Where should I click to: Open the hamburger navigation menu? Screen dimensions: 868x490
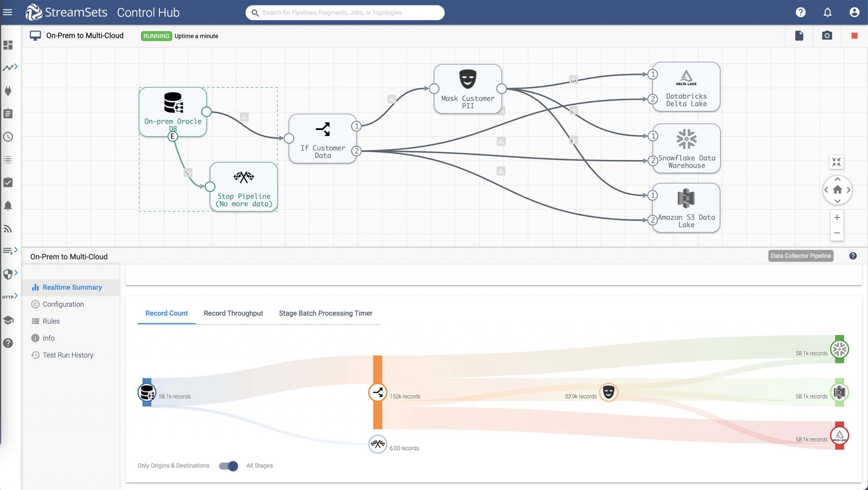(7, 13)
